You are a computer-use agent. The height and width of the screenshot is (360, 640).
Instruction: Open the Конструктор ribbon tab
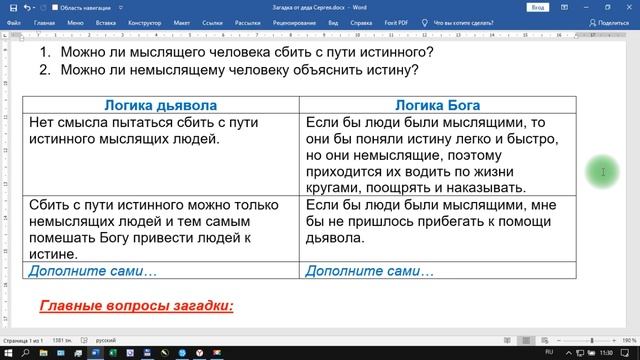coord(144,23)
